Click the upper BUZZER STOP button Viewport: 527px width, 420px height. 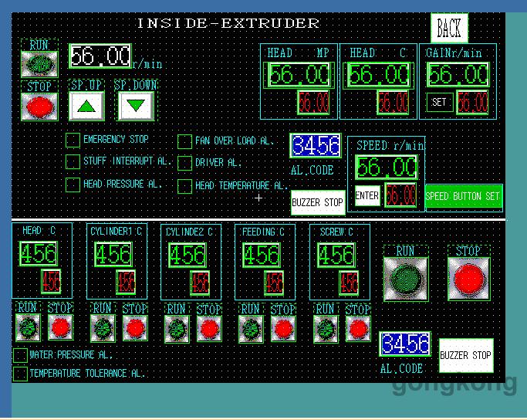point(317,202)
